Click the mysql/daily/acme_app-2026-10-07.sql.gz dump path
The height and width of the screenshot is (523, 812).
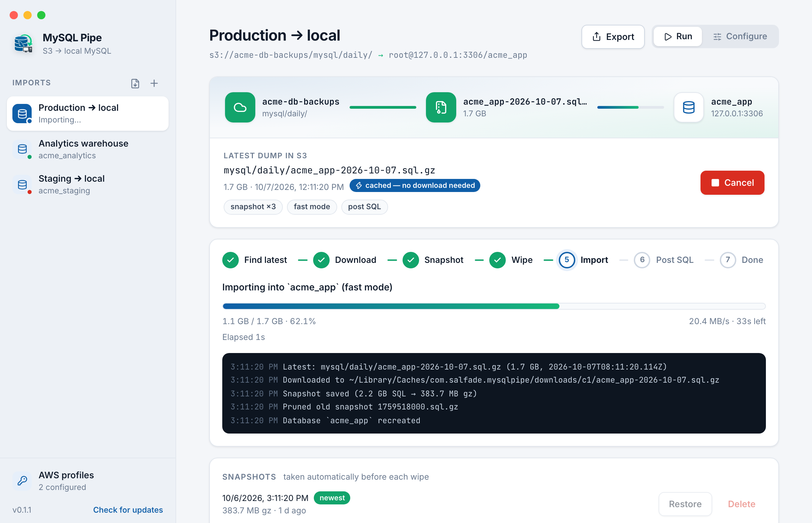(x=329, y=170)
